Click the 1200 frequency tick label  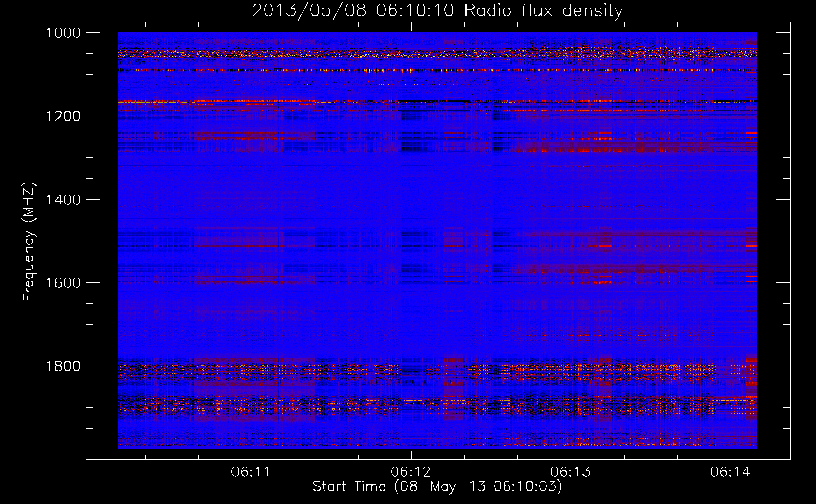[x=63, y=116]
